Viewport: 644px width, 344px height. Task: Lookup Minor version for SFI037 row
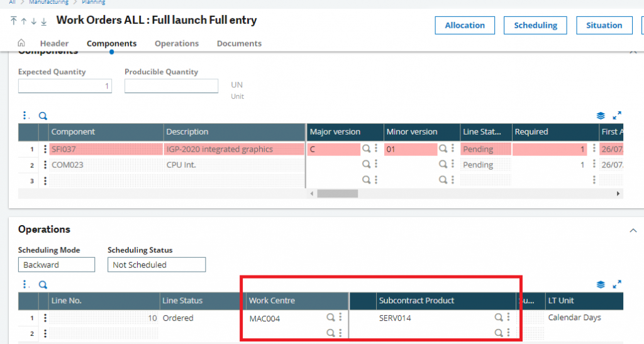pos(443,148)
